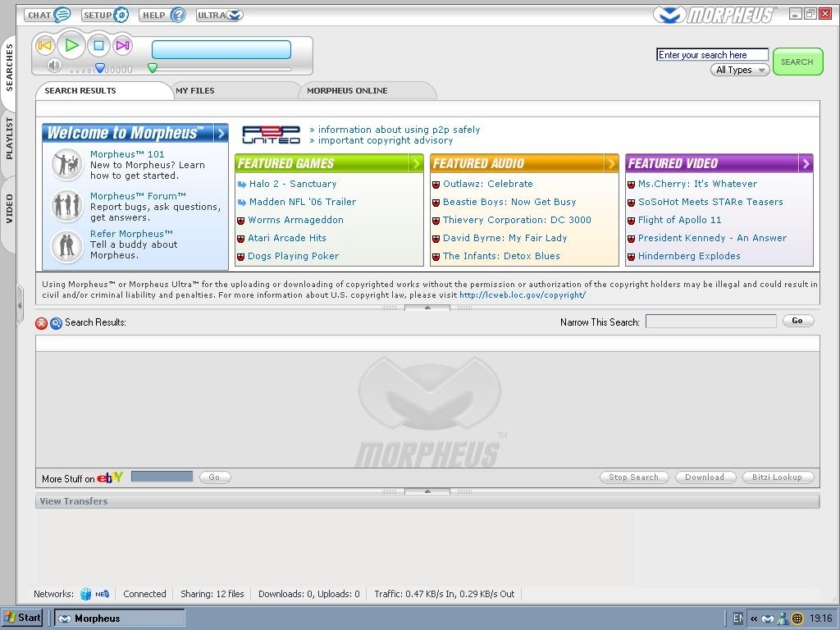Expand the All Types dropdown
Image resolution: width=840 pixels, height=630 pixels.
pyautogui.click(x=740, y=70)
